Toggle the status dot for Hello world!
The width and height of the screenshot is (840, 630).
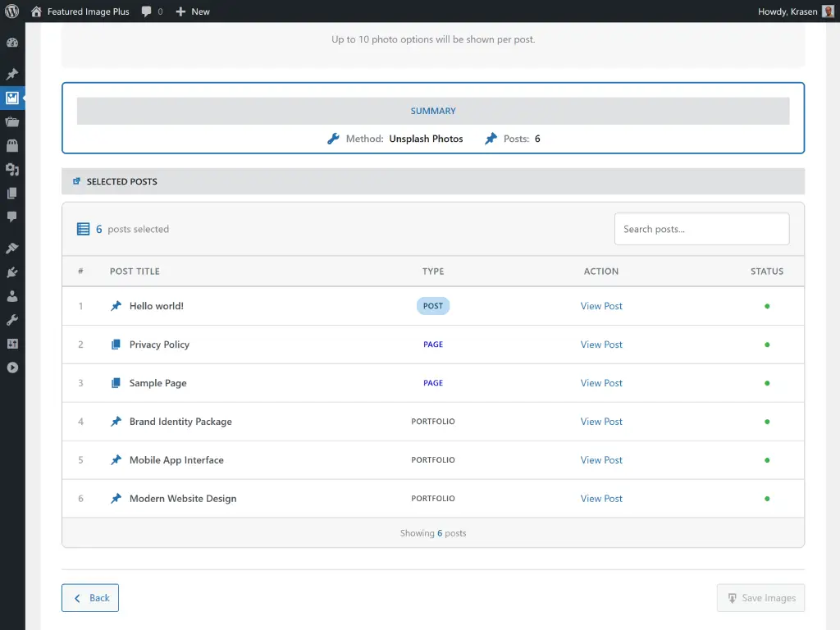[766, 306]
